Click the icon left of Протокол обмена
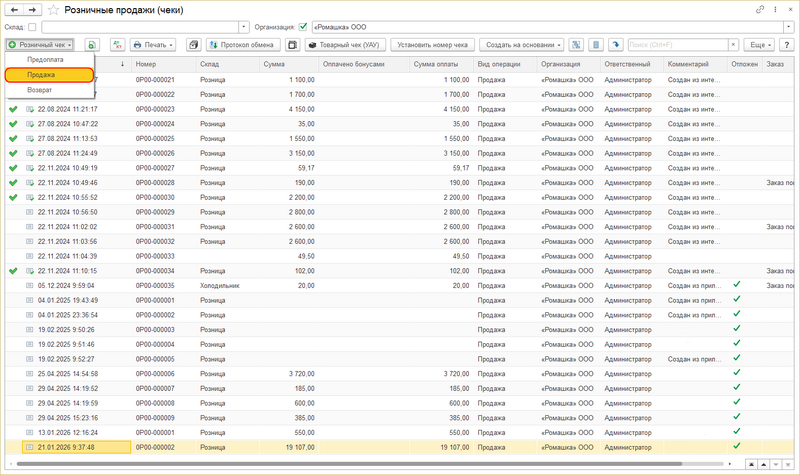The height and width of the screenshot is (475, 800). point(194,45)
